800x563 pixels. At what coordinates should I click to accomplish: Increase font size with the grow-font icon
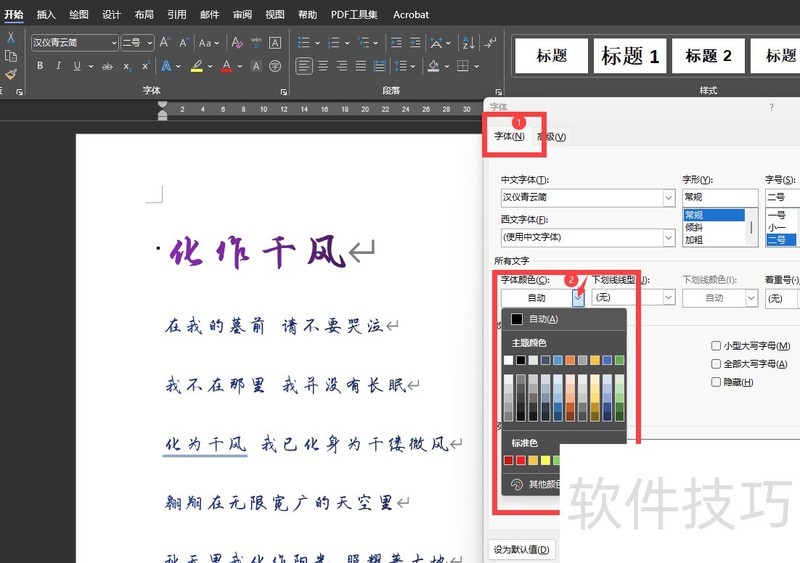point(165,43)
